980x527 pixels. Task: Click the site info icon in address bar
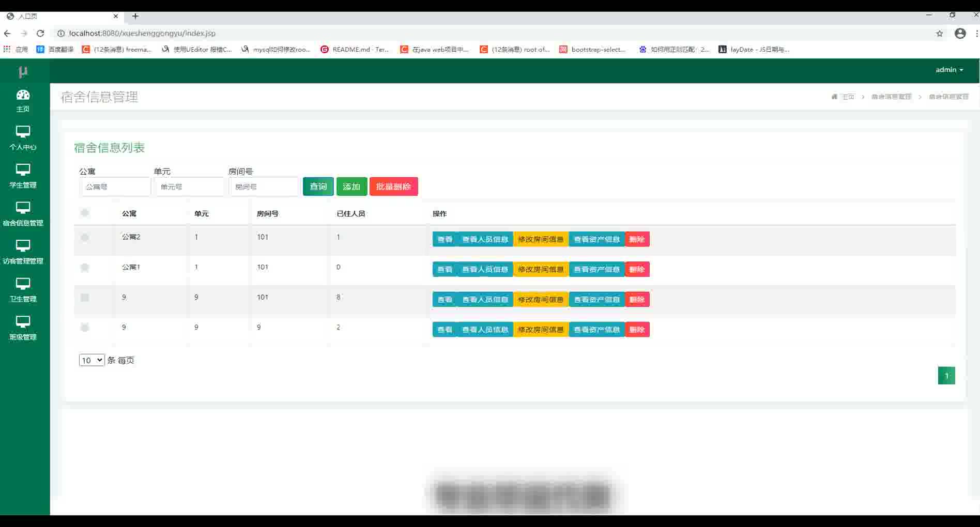[x=60, y=33]
